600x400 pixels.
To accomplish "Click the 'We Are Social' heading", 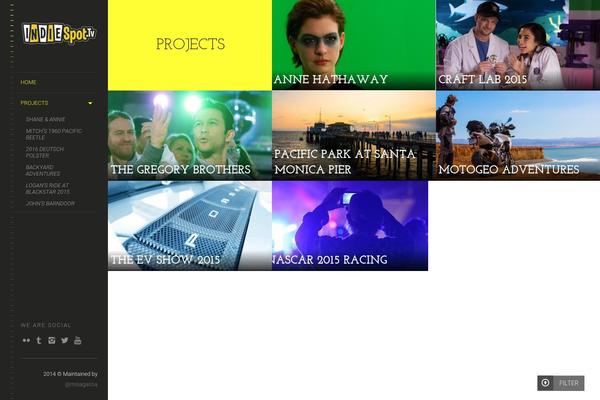I will click(46, 325).
